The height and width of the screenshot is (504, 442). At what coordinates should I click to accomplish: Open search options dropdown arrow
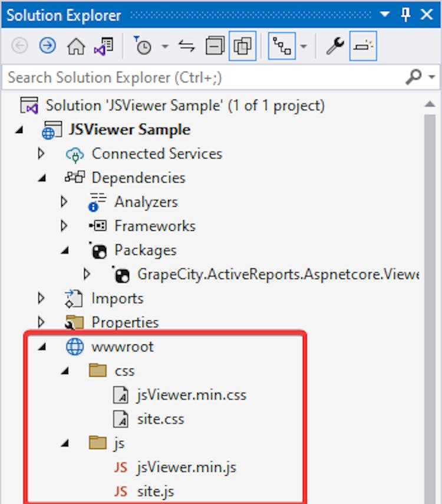tap(432, 77)
